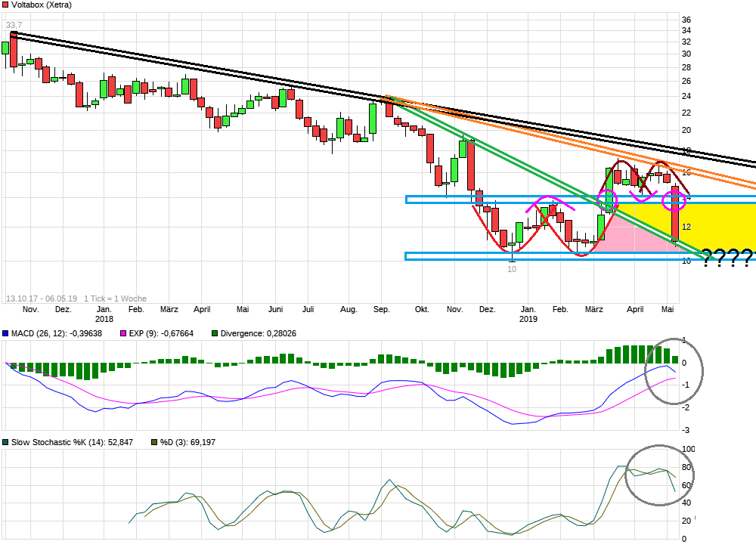756x560 pixels.
Task: Click the red Voltabox legend square
Action: (x=5, y=5)
